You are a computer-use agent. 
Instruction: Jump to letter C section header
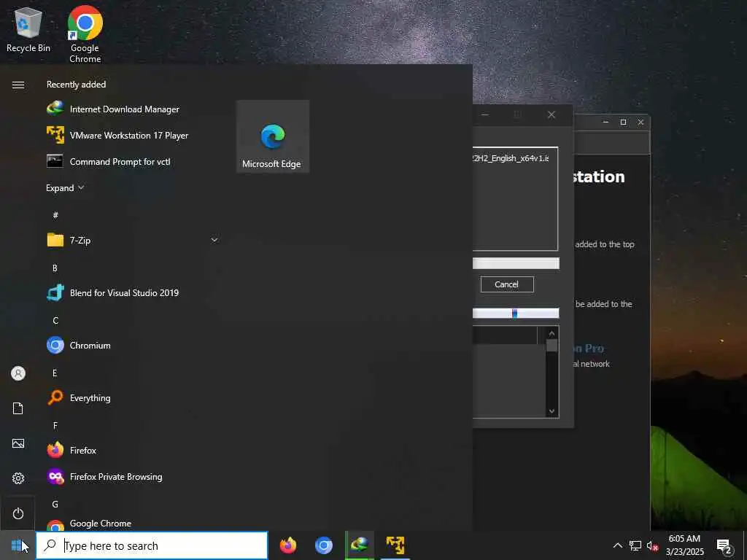[x=55, y=321]
